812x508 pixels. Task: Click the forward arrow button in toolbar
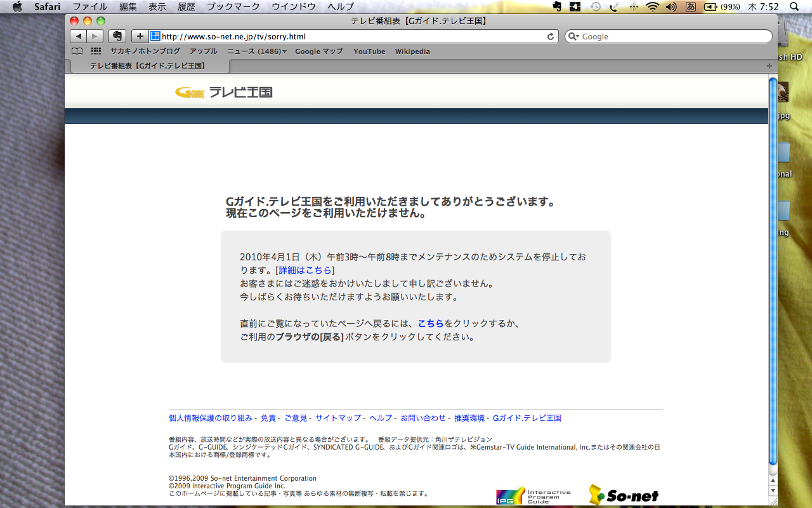point(95,36)
